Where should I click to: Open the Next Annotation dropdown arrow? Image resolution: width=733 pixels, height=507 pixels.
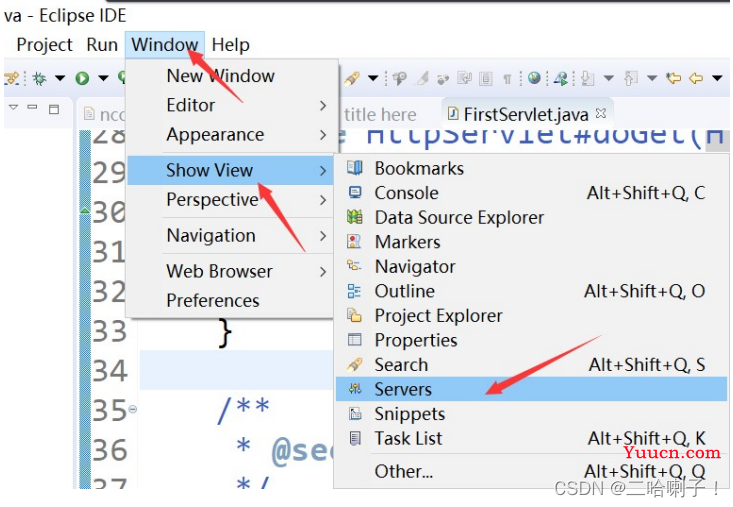tap(609, 78)
